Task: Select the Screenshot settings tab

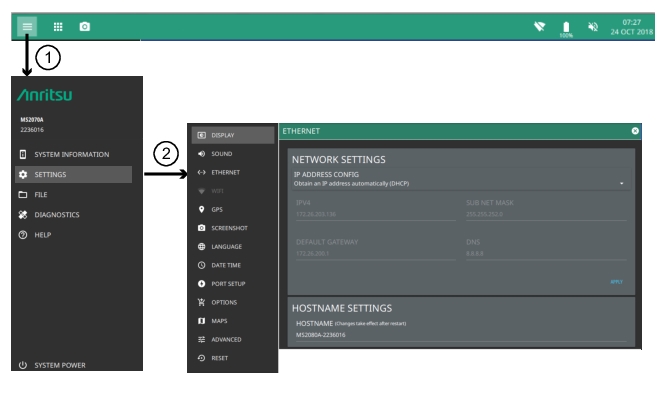Action: point(233,228)
